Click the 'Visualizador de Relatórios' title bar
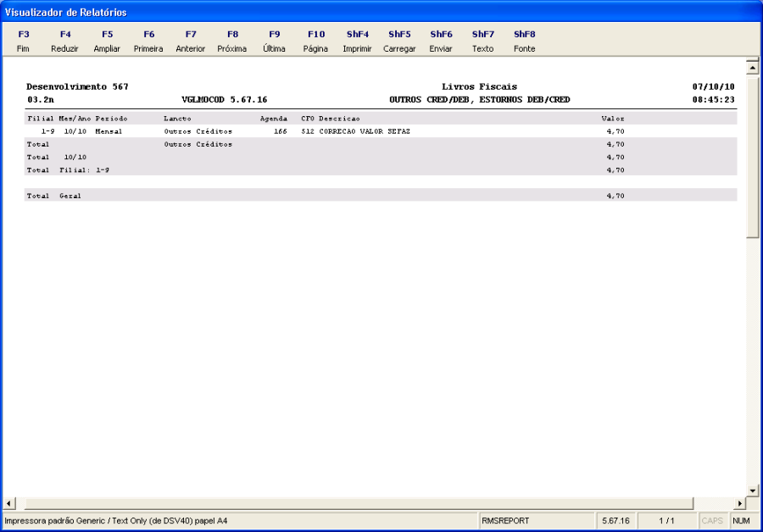763x532 pixels. click(x=381, y=12)
